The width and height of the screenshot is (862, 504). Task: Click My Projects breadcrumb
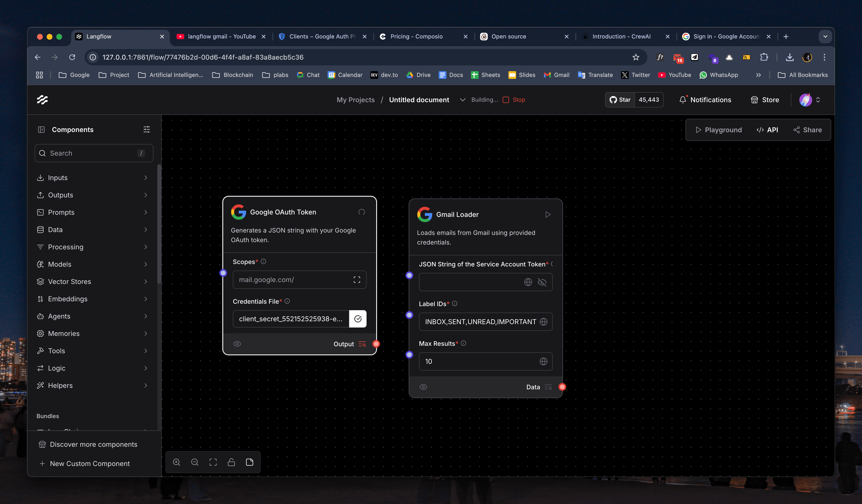point(355,100)
